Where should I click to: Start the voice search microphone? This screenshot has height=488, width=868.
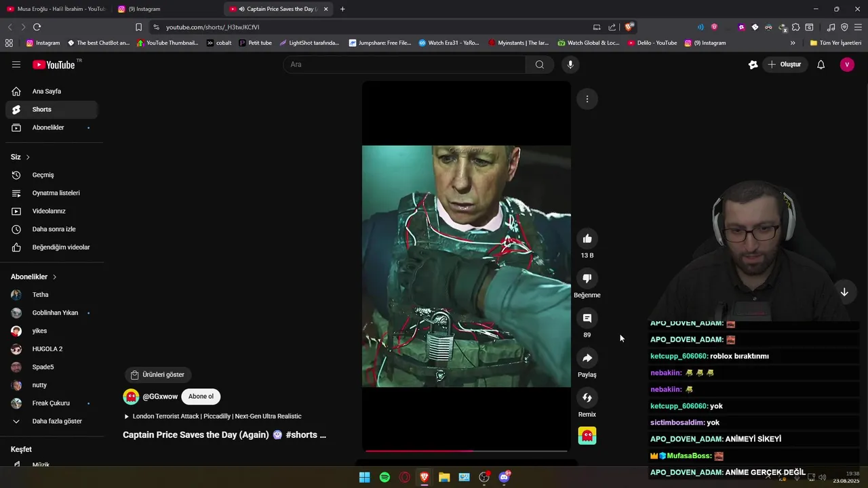570,64
